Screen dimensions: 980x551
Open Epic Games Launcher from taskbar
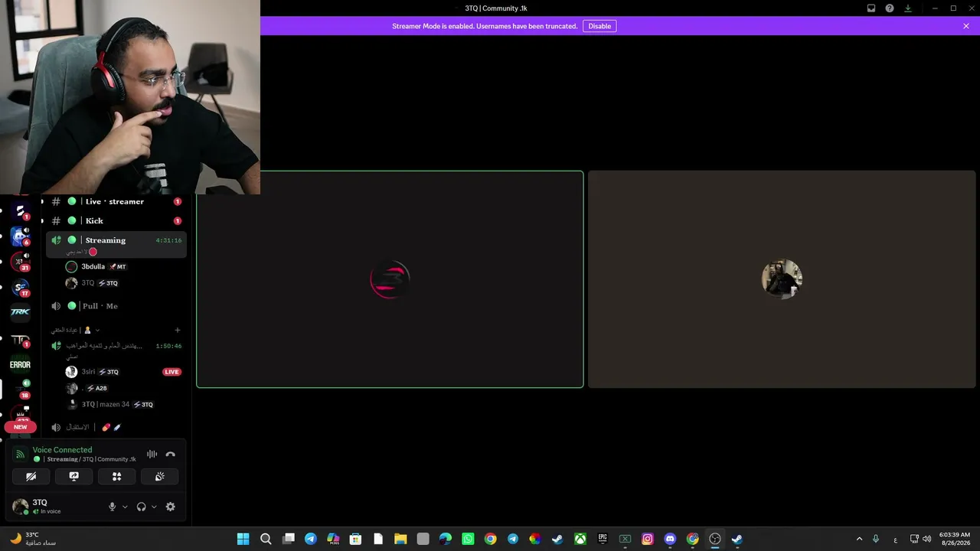pyautogui.click(x=603, y=539)
